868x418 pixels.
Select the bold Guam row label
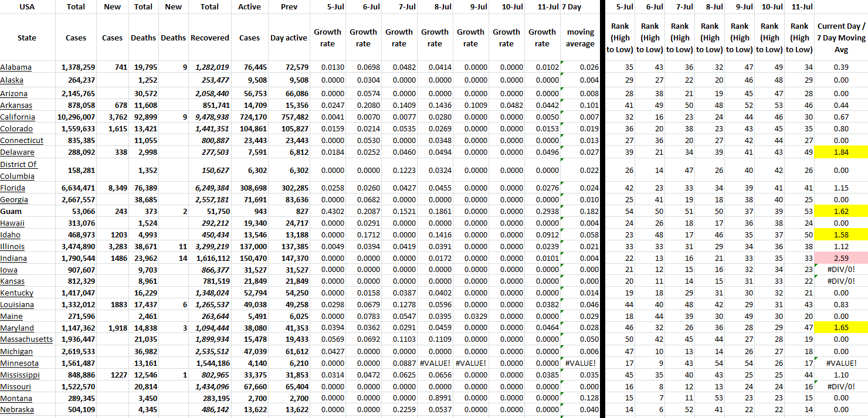pos(11,212)
